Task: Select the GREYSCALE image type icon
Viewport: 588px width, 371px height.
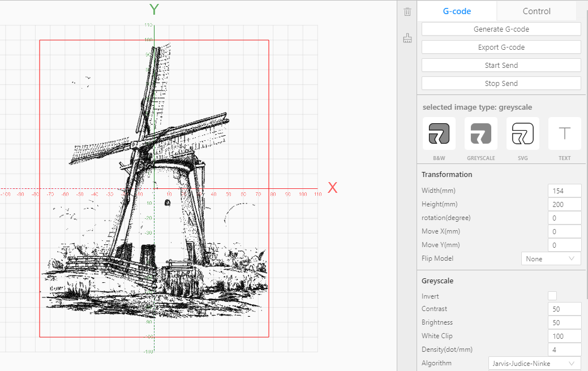Action: point(480,134)
